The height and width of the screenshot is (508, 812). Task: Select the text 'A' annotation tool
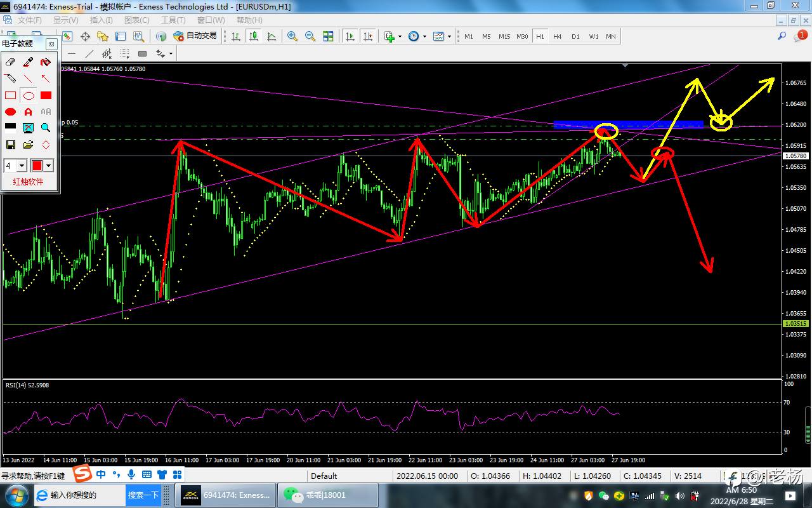pos(28,112)
